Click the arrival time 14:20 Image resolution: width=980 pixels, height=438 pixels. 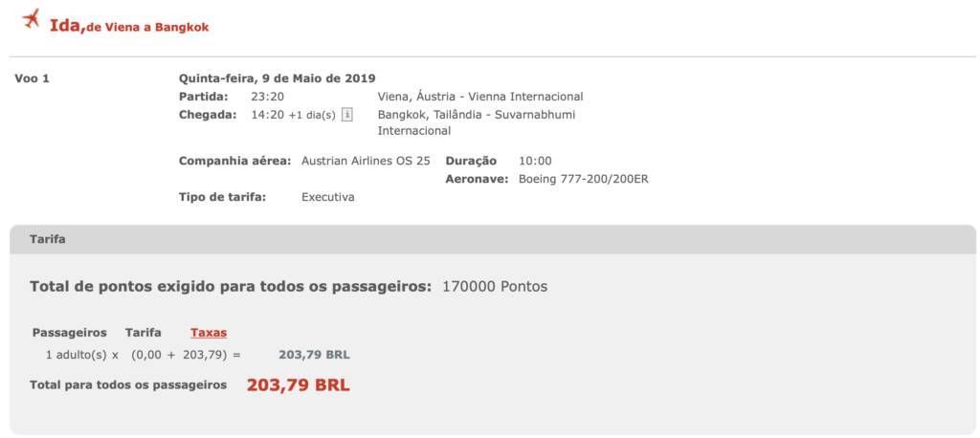point(268,115)
